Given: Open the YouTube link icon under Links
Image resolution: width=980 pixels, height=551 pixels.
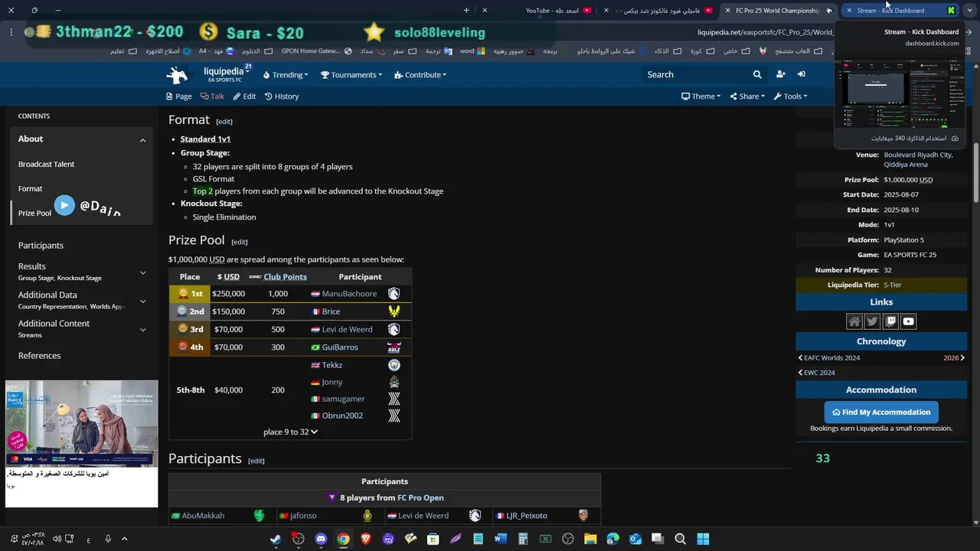Looking at the screenshot, I should (x=908, y=321).
